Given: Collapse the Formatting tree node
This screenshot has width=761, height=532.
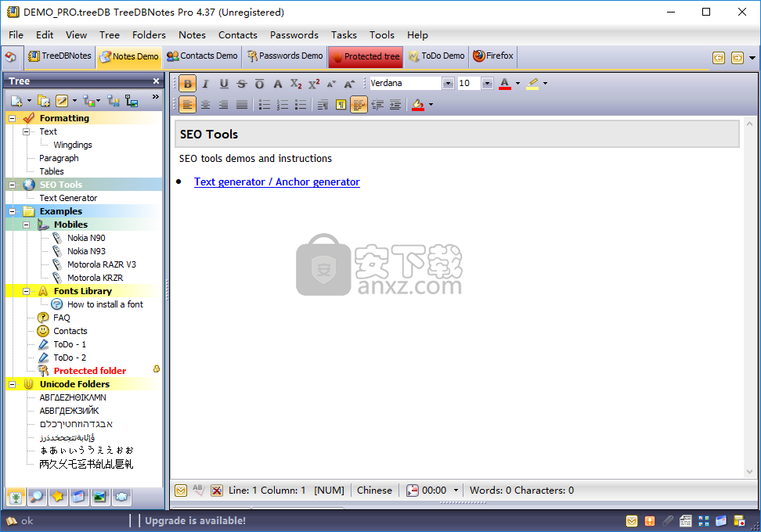Looking at the screenshot, I should pyautogui.click(x=12, y=118).
